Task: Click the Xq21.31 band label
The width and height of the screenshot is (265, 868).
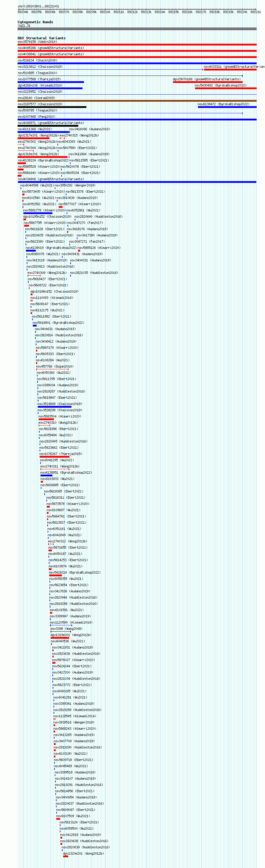Action: (24, 26)
